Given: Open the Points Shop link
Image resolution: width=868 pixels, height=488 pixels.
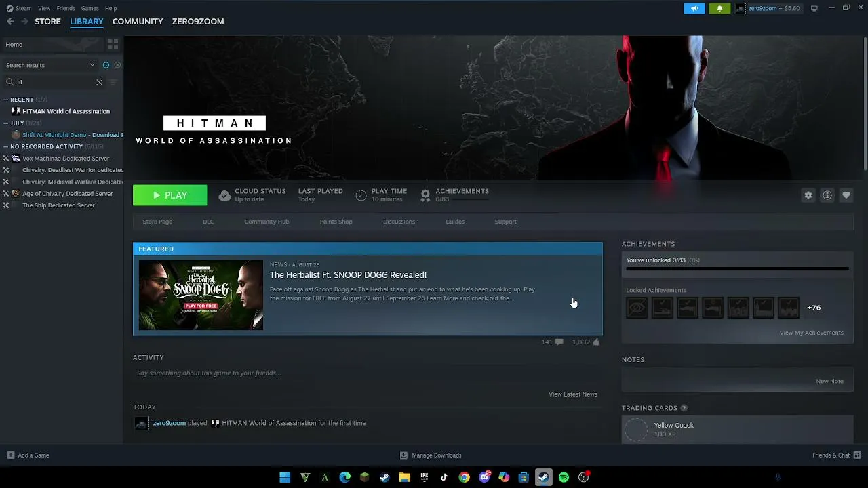Looking at the screenshot, I should pyautogui.click(x=336, y=222).
